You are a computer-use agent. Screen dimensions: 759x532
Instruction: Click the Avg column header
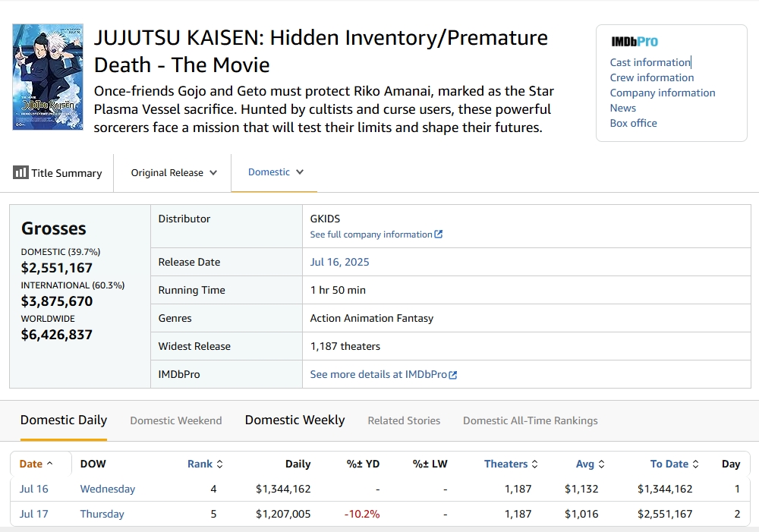[590, 464]
